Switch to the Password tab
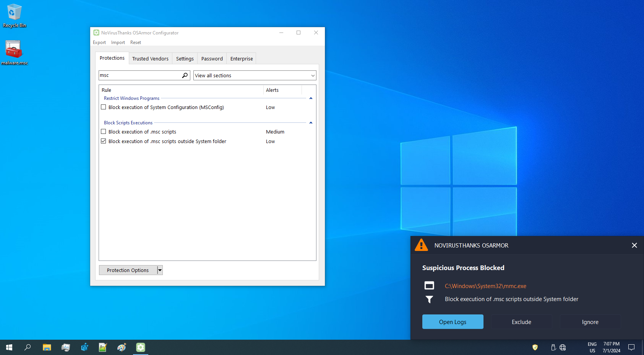Image resolution: width=644 pixels, height=355 pixels. pyautogui.click(x=212, y=59)
